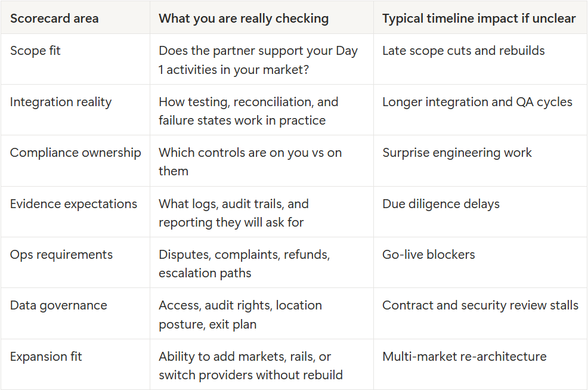Click the 'Surprise engineering work' cell
Viewport: 588px width, 390px height.
(x=457, y=153)
